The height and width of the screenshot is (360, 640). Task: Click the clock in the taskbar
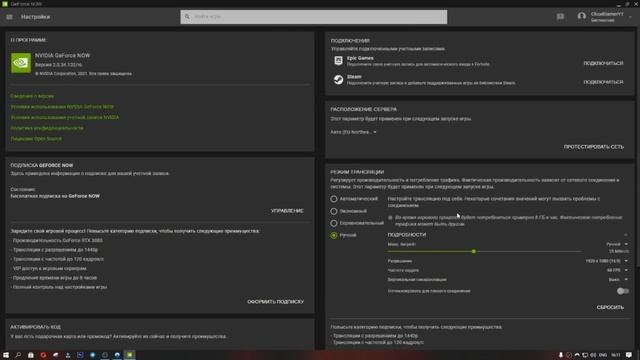point(616,355)
